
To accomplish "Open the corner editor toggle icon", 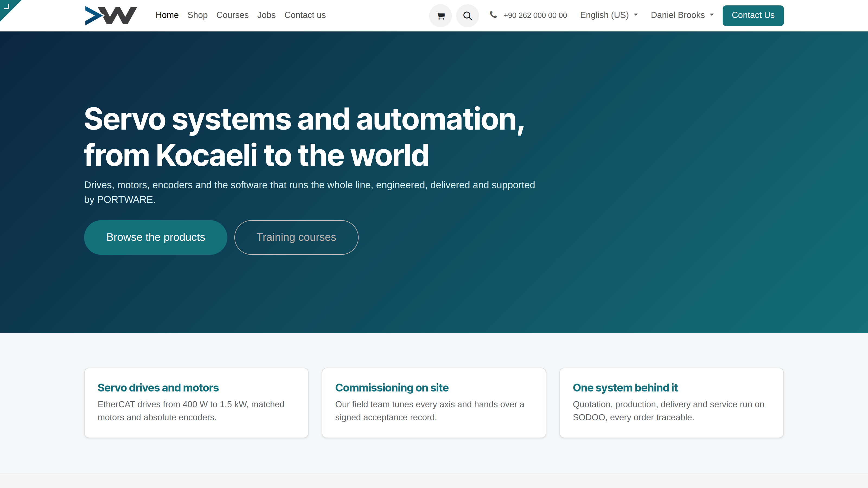I will point(7,7).
